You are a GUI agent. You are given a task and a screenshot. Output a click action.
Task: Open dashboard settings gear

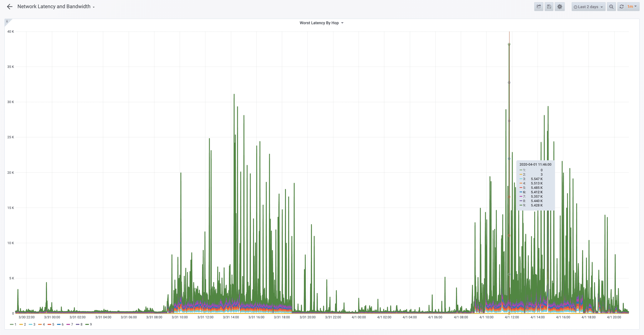[x=559, y=7]
